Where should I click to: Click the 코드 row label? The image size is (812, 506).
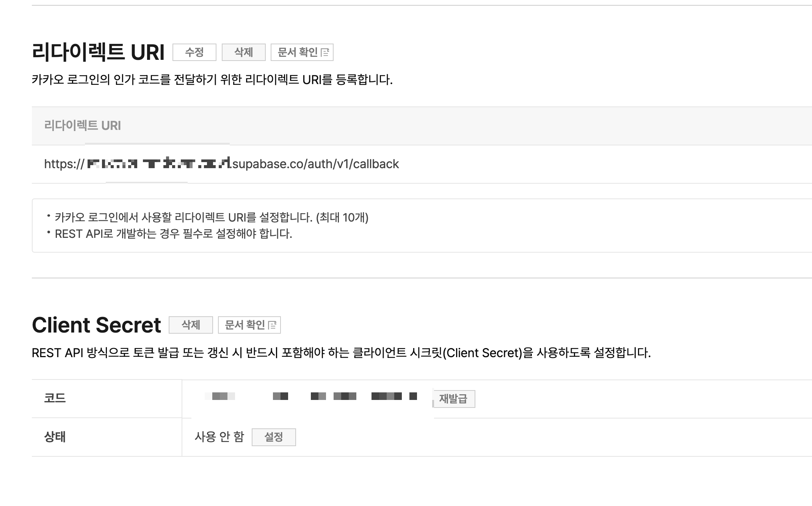(55, 398)
